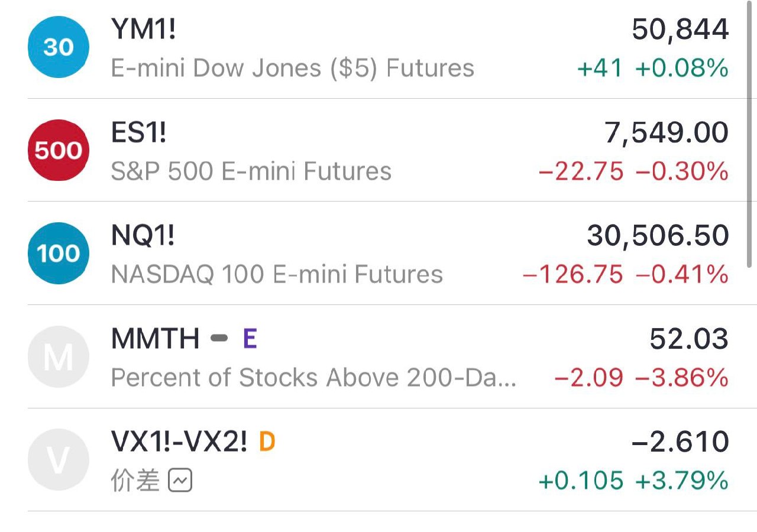
Task: Tap the 50,844 last price for YM1!
Action: tap(680, 30)
